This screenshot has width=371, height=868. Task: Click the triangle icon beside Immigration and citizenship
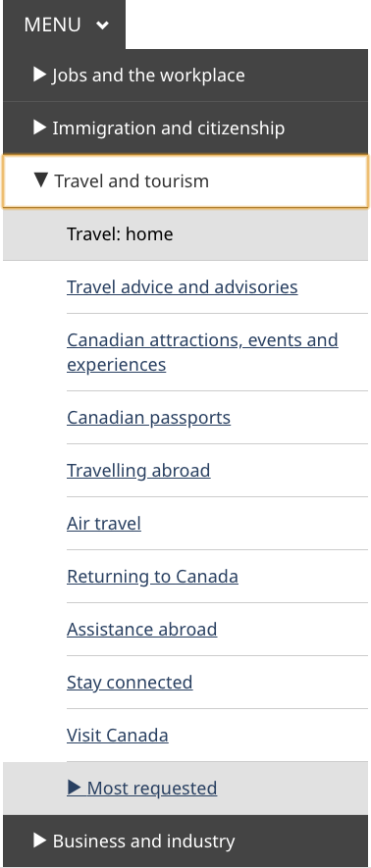40,128
